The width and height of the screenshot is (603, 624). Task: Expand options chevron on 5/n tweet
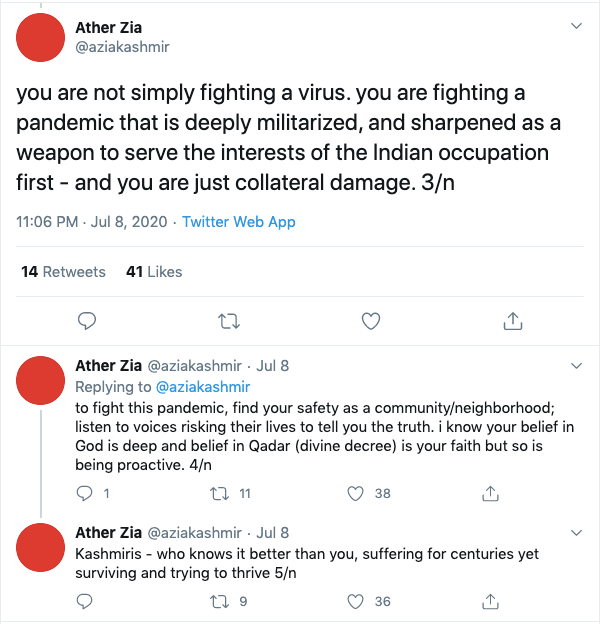[575, 531]
